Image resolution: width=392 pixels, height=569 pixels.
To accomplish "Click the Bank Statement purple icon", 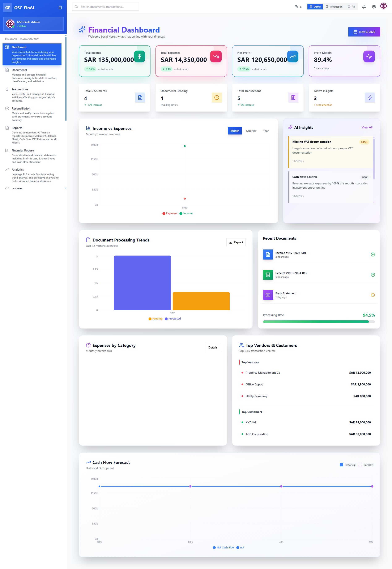I will pyautogui.click(x=268, y=295).
